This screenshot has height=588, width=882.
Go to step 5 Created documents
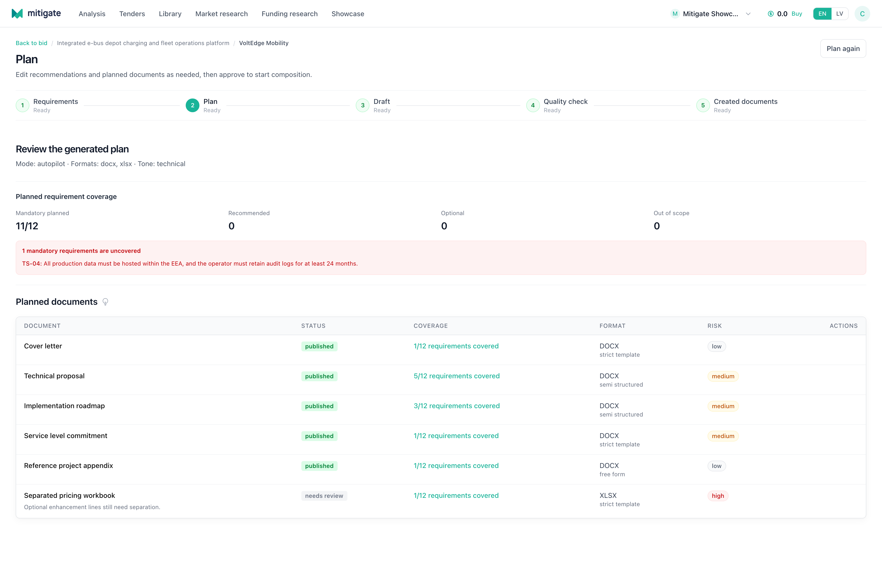[737, 105]
